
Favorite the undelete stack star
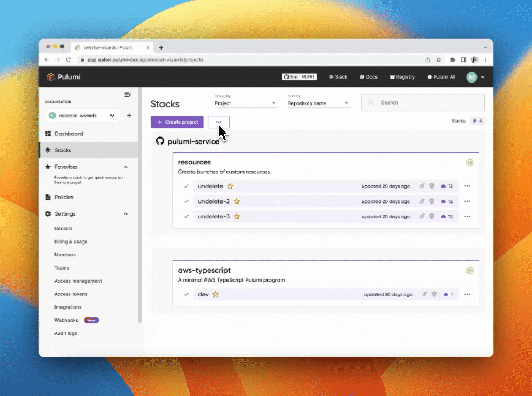point(230,186)
